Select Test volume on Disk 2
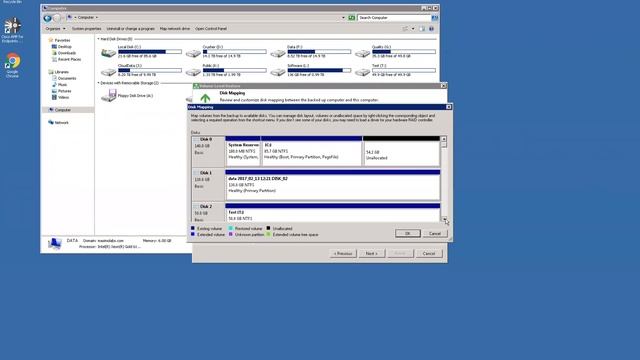This screenshot has width=640, height=360. 333,213
